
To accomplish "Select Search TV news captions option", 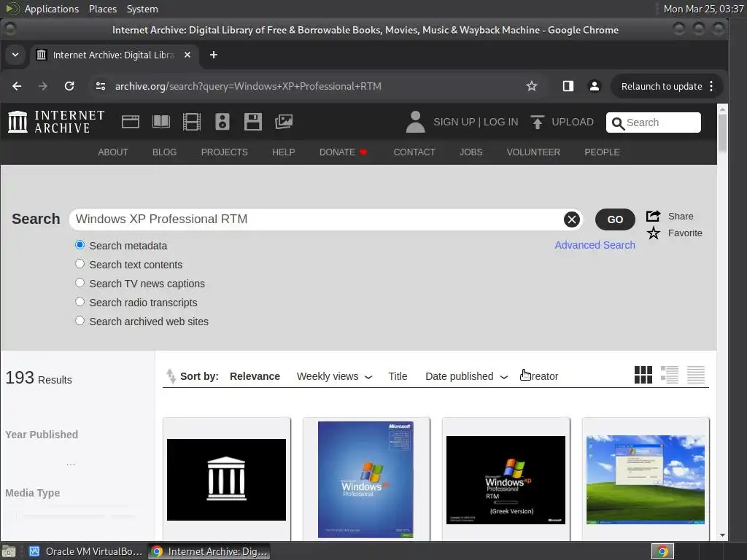I will 80,283.
